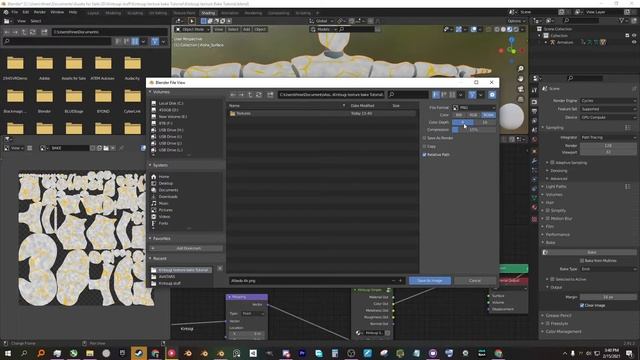Open File Format PNG dropdown
The image size is (640, 360).
point(474,108)
